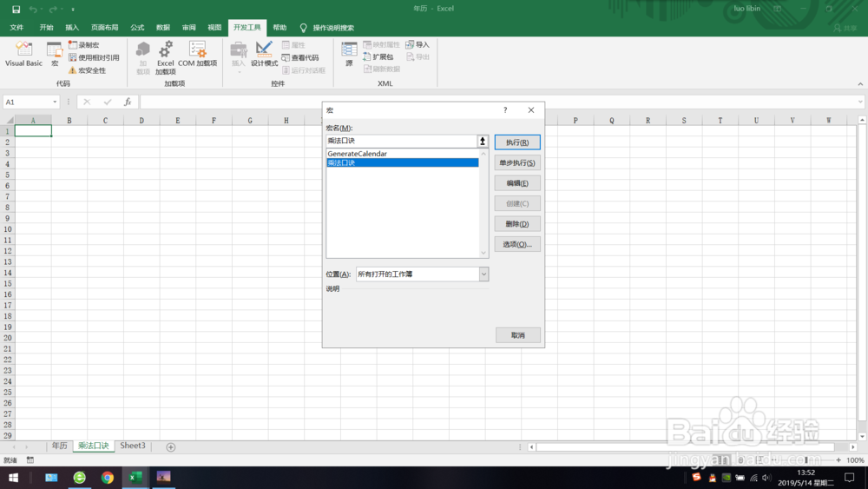The width and height of the screenshot is (868, 489).
Task: Click Expansion Packs (扩展包)
Action: coord(378,57)
